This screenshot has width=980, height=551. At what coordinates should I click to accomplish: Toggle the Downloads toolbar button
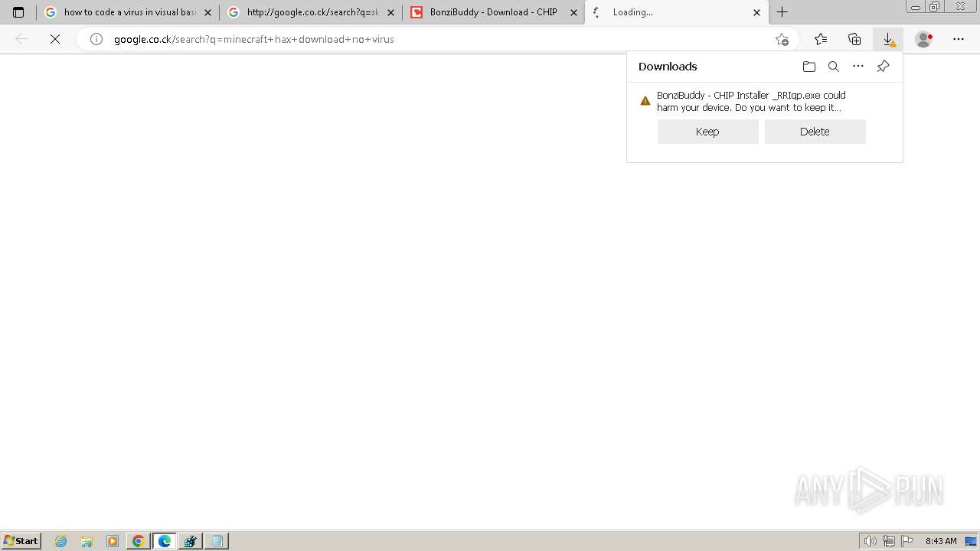[888, 39]
